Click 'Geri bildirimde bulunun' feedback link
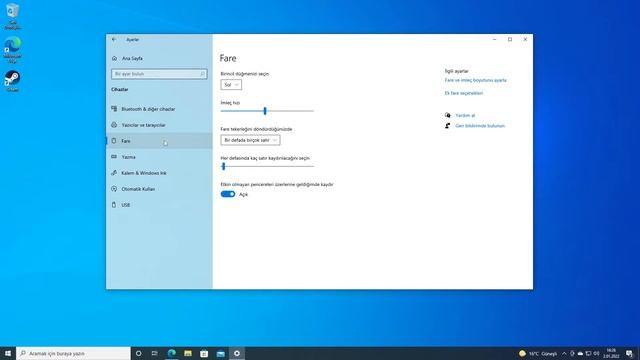 pyautogui.click(x=480, y=126)
